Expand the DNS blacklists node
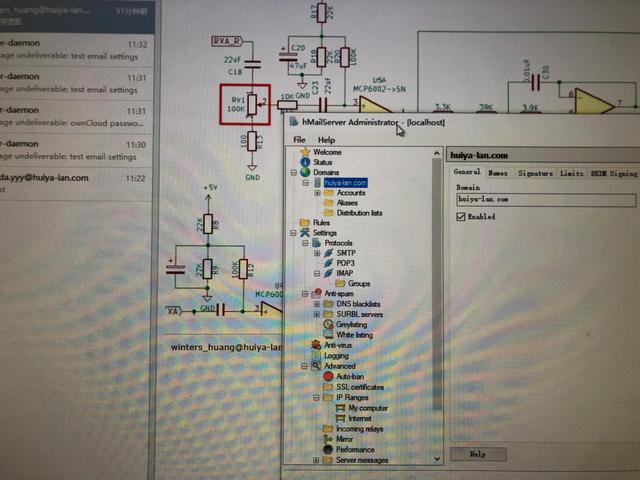The height and width of the screenshot is (480, 640). tap(317, 304)
